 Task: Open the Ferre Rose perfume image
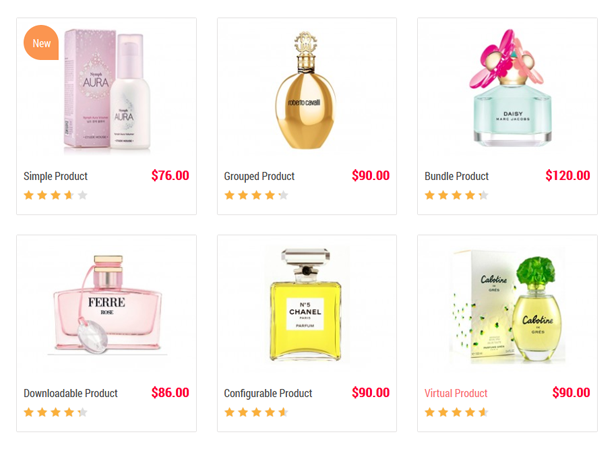tap(107, 305)
